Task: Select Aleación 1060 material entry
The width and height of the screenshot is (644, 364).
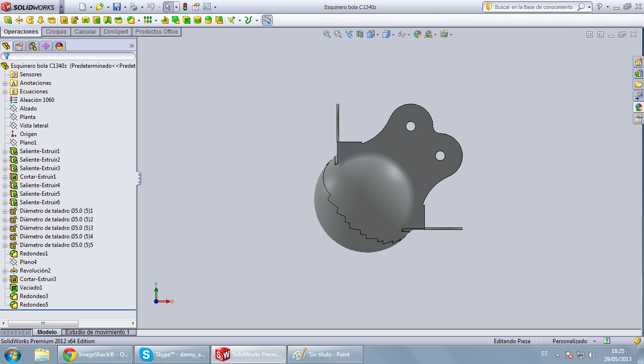Action: click(37, 100)
